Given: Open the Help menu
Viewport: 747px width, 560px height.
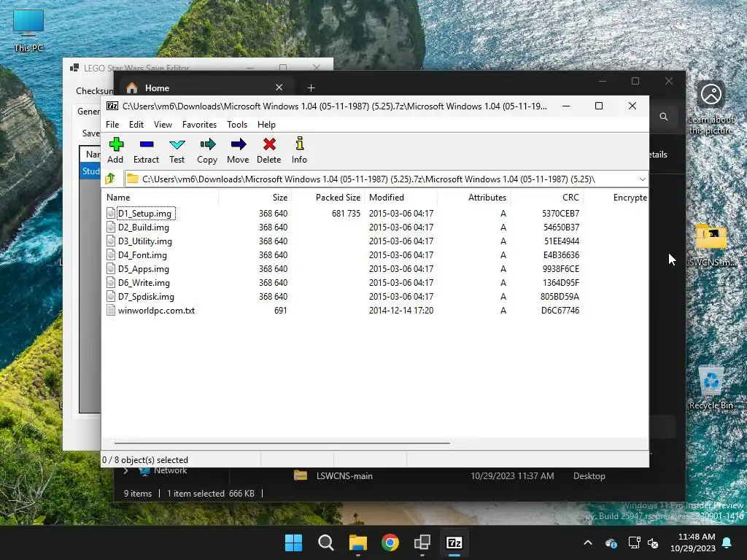Looking at the screenshot, I should (266, 124).
